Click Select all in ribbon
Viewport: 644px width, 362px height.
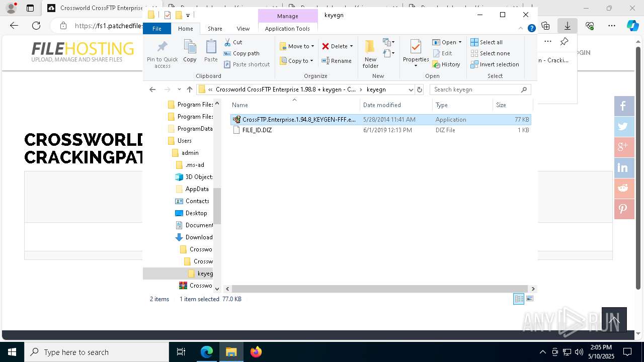487,42
